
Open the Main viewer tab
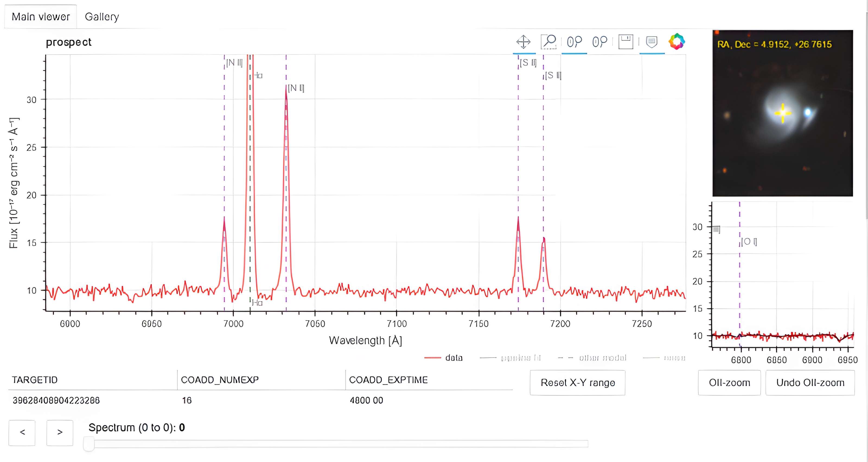(40, 17)
